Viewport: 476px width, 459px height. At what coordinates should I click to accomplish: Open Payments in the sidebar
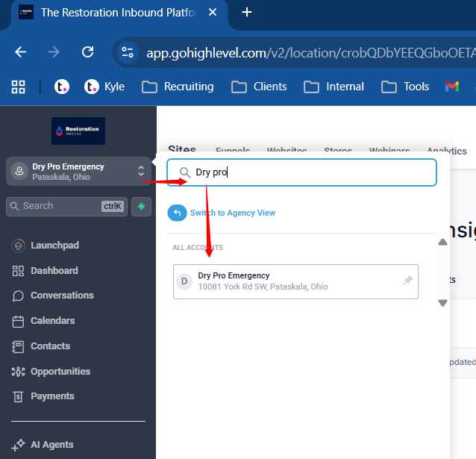[52, 396]
